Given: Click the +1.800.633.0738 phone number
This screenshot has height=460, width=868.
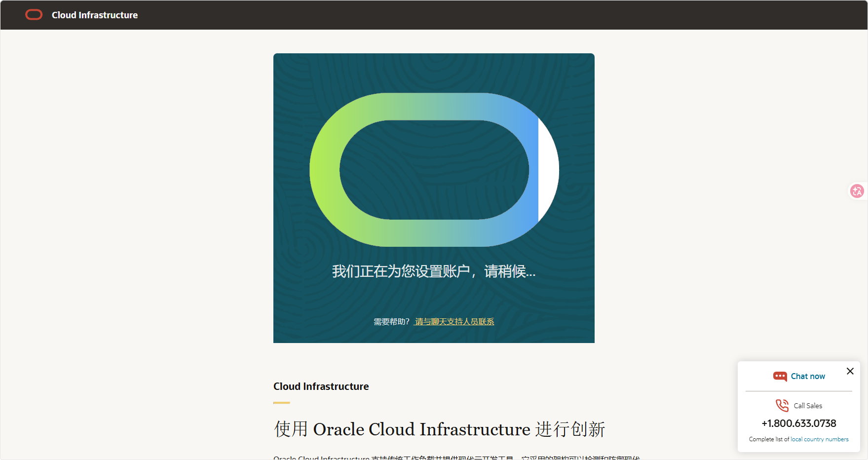Looking at the screenshot, I should 799,423.
